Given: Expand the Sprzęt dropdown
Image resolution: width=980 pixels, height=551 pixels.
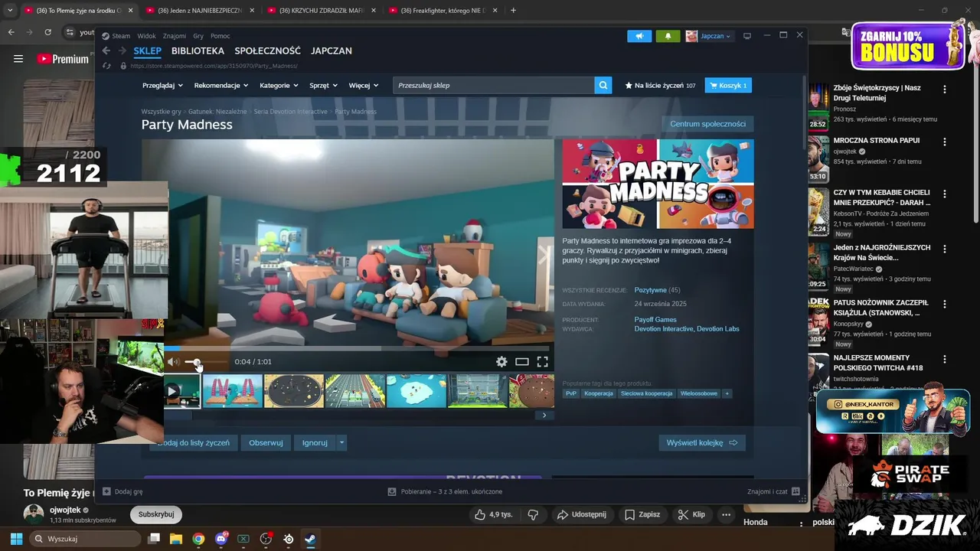Looking at the screenshot, I should [x=325, y=86].
